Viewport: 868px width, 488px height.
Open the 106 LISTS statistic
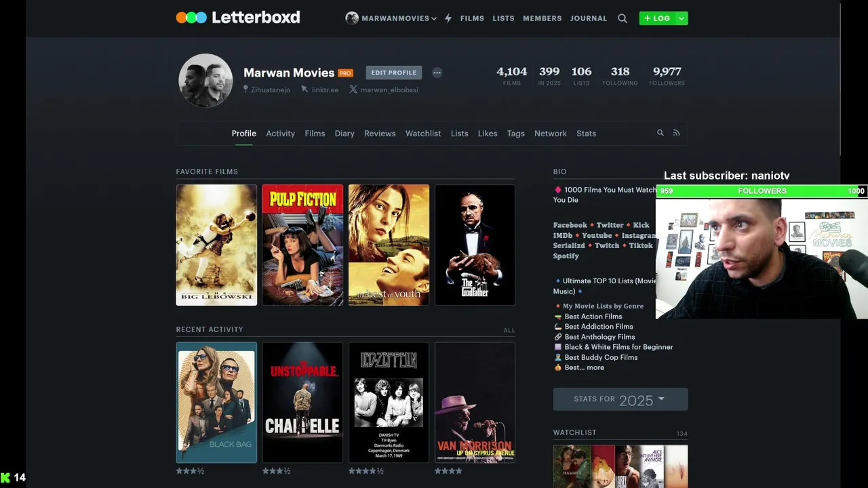(582, 75)
